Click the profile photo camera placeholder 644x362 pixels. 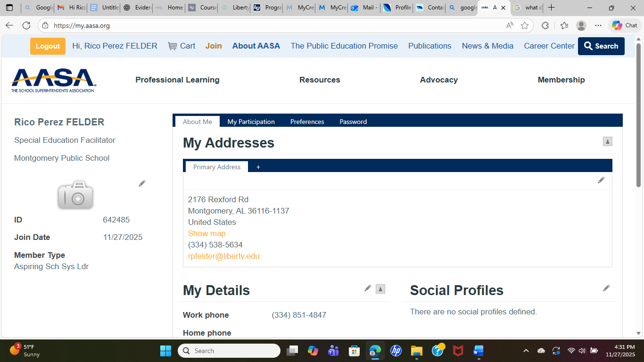click(75, 195)
